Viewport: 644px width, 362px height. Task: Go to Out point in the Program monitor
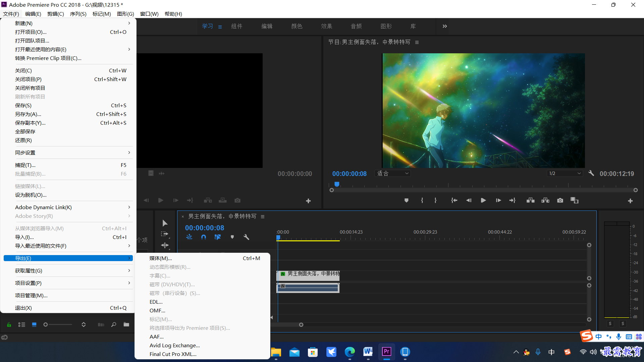[x=513, y=200]
